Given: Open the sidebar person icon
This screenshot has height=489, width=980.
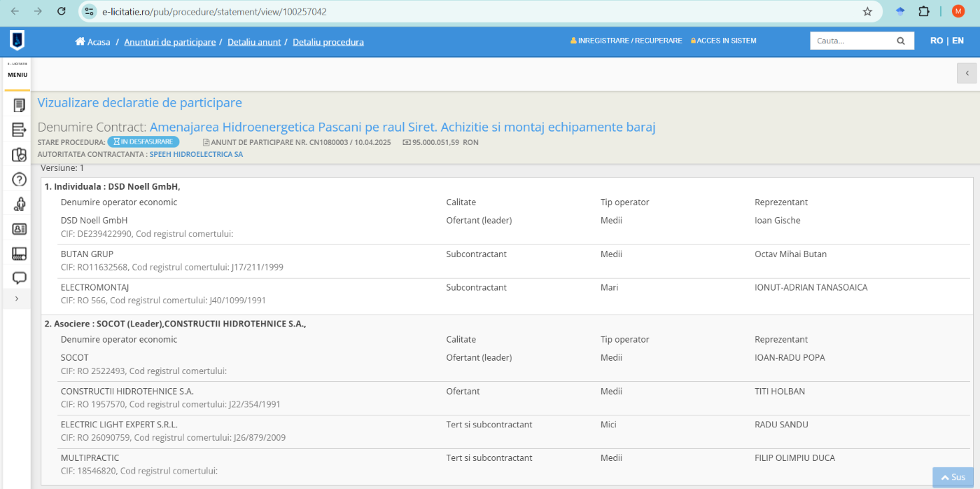Looking at the screenshot, I should (x=19, y=204).
